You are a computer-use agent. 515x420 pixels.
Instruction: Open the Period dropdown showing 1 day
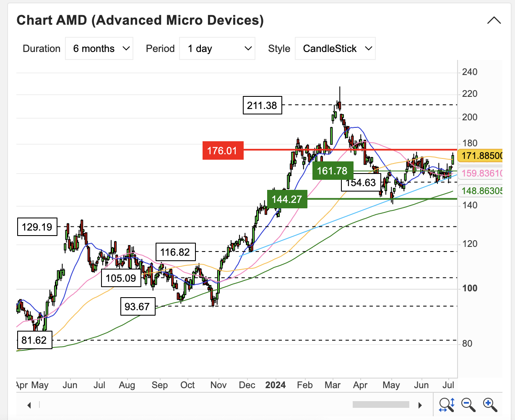click(217, 49)
